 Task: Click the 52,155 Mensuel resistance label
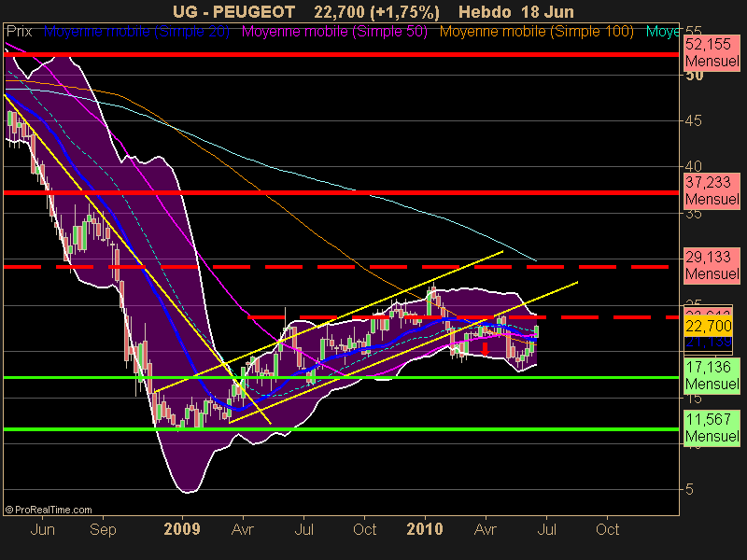click(x=712, y=52)
